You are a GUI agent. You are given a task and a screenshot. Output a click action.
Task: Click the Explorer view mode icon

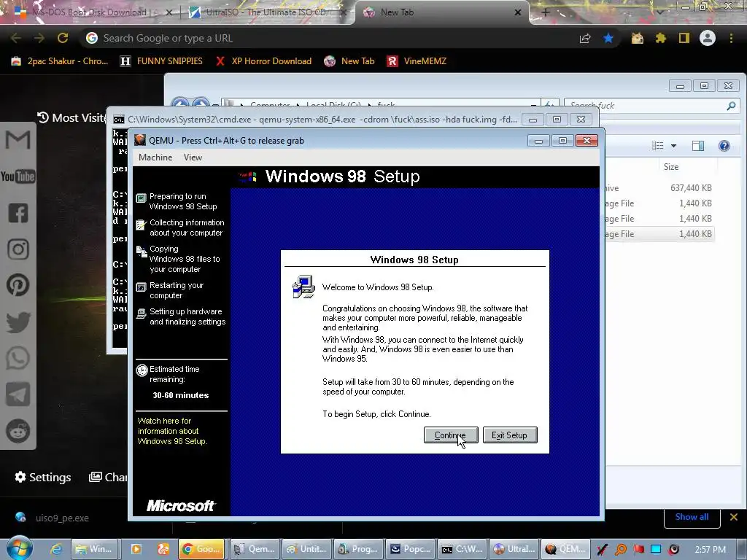(658, 146)
